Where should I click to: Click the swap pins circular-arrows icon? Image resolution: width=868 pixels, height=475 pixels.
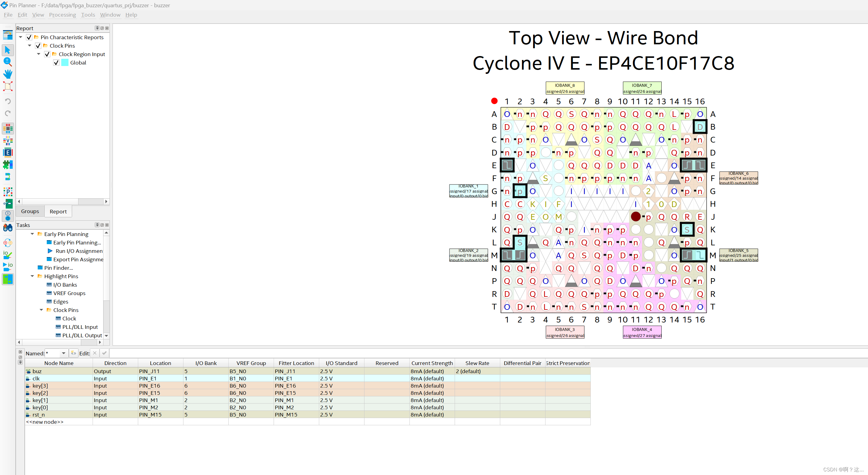(8, 243)
